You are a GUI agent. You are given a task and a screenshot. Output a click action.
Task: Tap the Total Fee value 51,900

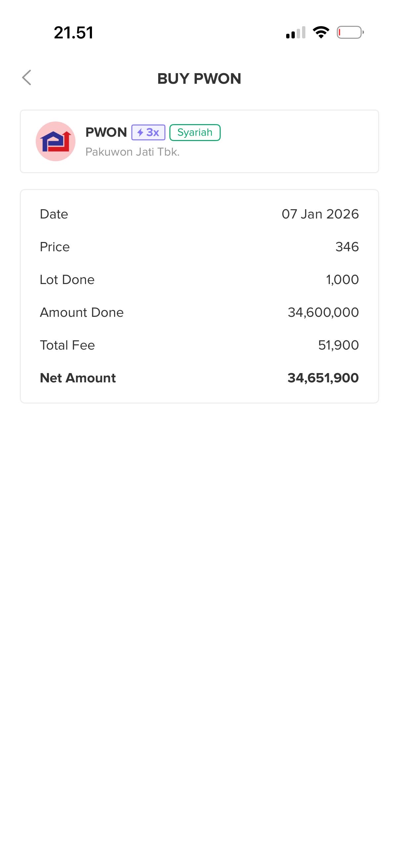click(x=338, y=345)
